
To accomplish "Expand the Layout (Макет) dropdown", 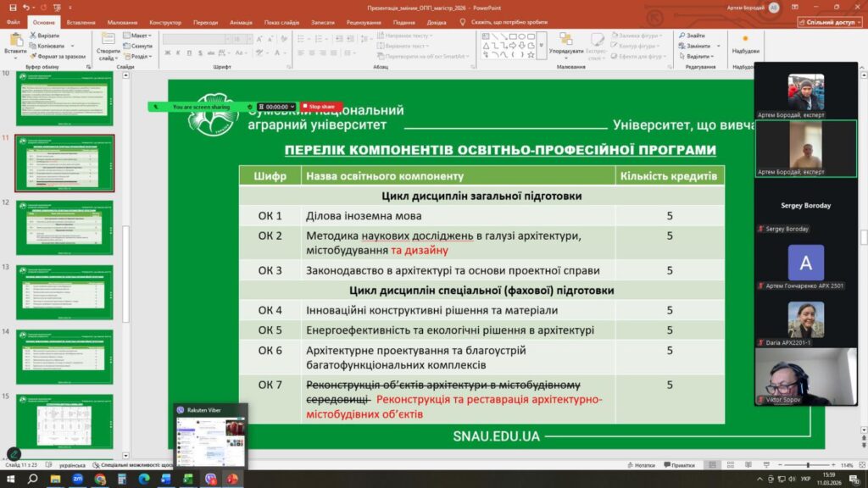I will click(140, 36).
